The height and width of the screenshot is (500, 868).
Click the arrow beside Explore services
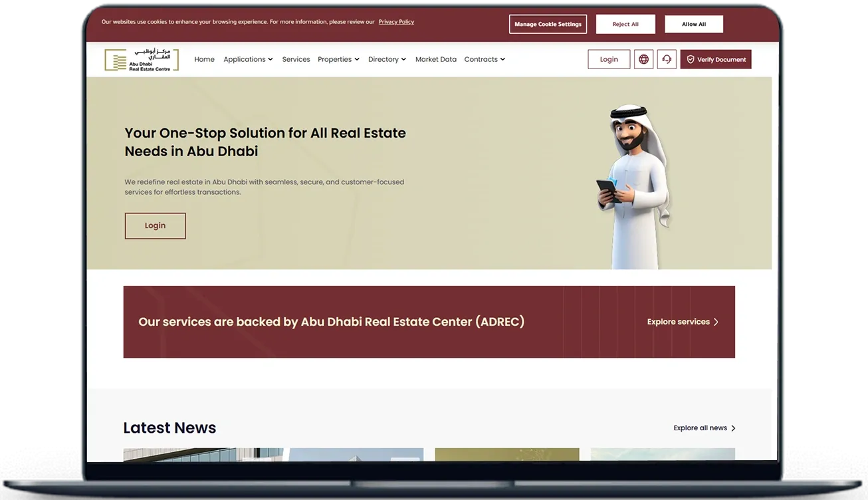716,322
